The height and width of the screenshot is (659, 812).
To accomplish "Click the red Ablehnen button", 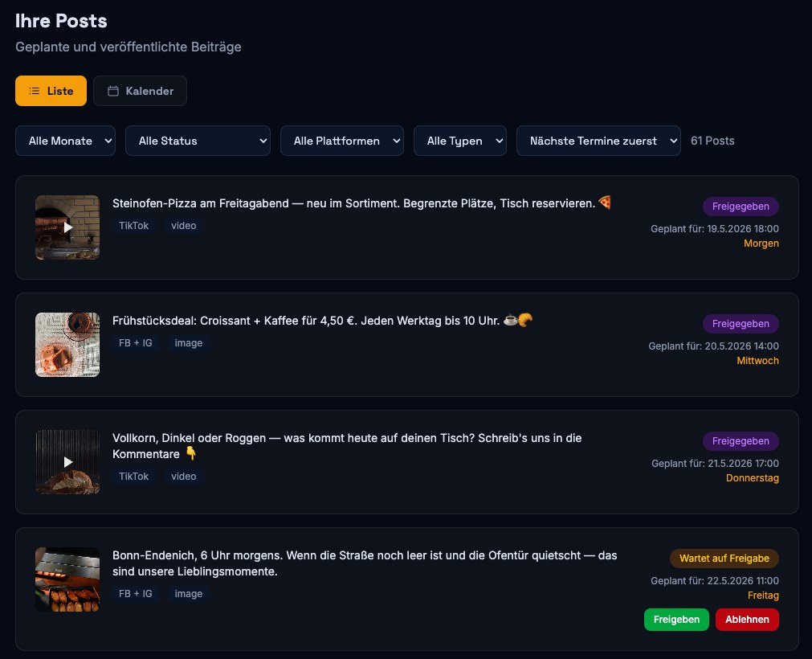I will click(x=747, y=619).
